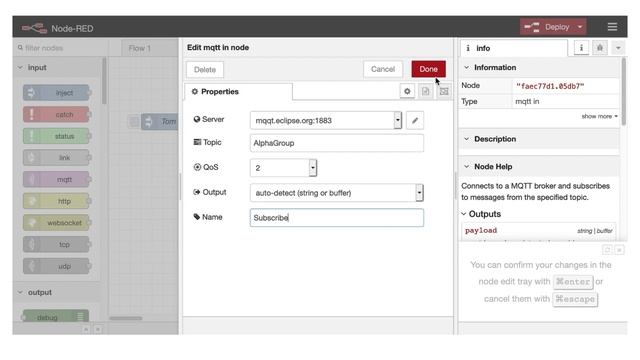This screenshot has width=640, height=360.
Task: Select the websocket node in palette
Action: (56, 222)
